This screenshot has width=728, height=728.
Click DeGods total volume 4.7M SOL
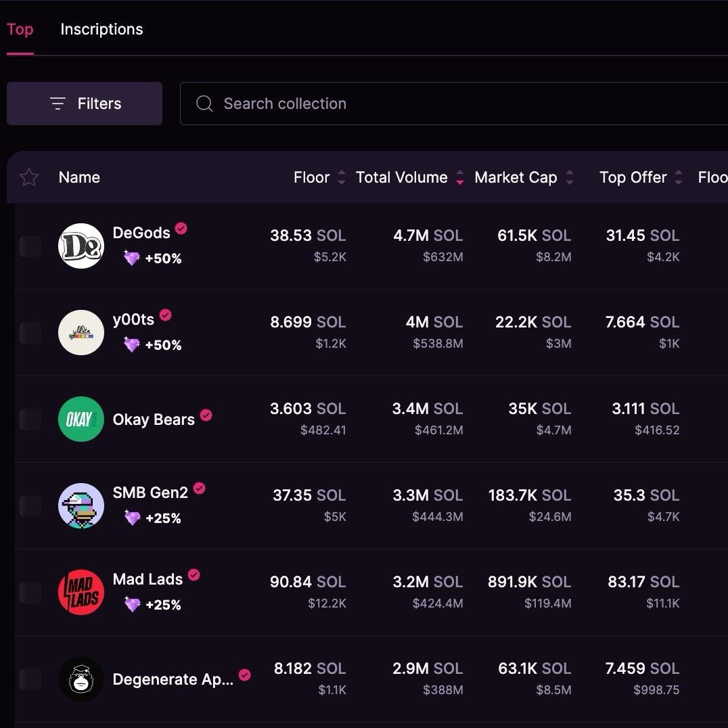coord(428,235)
